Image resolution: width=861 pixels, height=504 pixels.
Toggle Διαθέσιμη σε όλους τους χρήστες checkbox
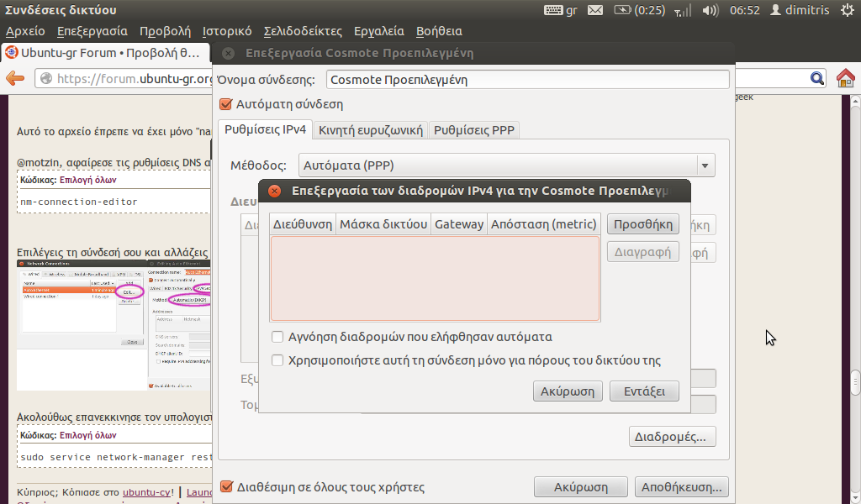pyautogui.click(x=225, y=486)
